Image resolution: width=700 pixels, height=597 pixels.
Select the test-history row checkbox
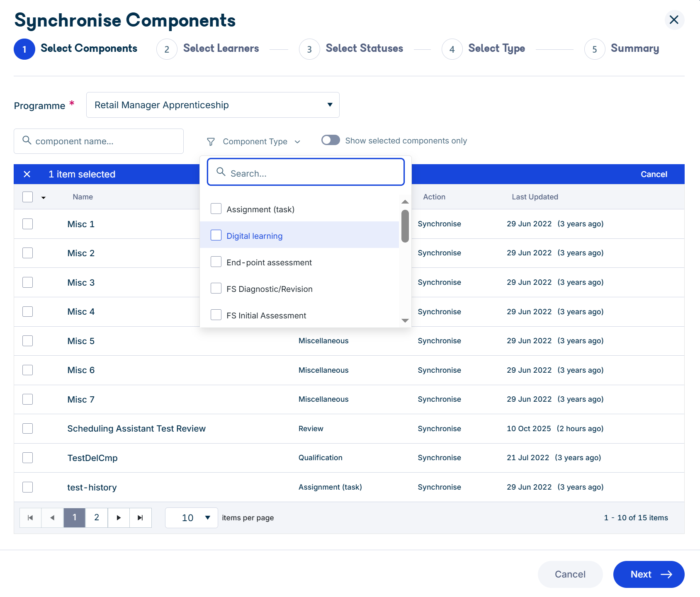coord(28,487)
